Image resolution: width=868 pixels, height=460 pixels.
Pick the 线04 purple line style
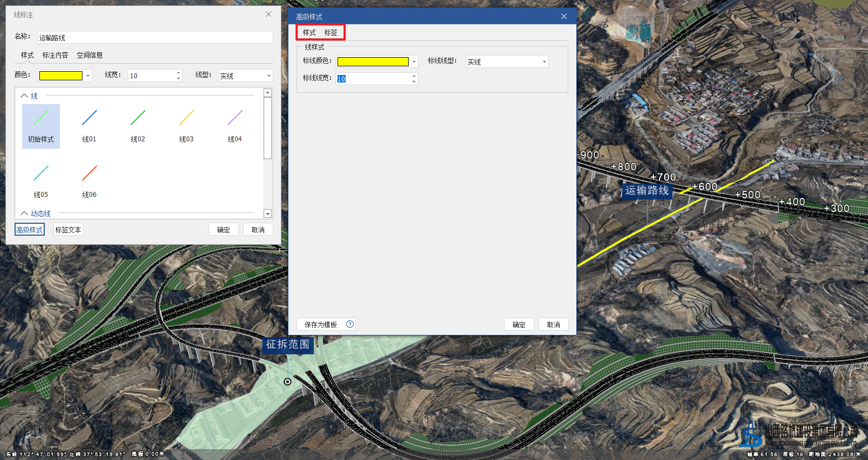[235, 125]
